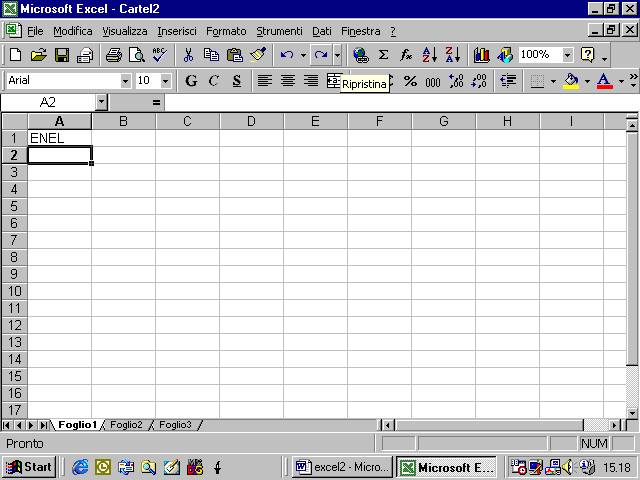Switch to excel2 Word taskbar button

tap(342, 467)
